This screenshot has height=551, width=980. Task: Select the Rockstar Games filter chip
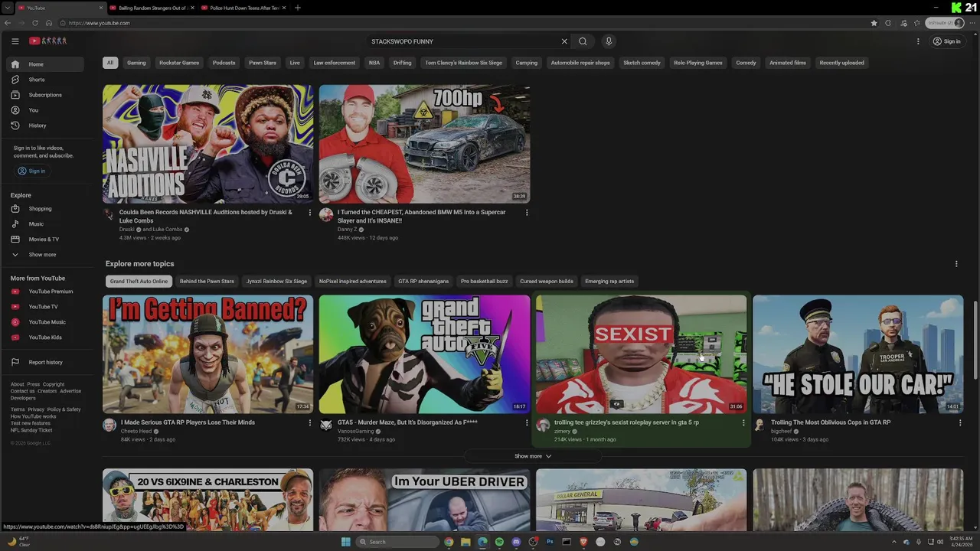(x=179, y=63)
